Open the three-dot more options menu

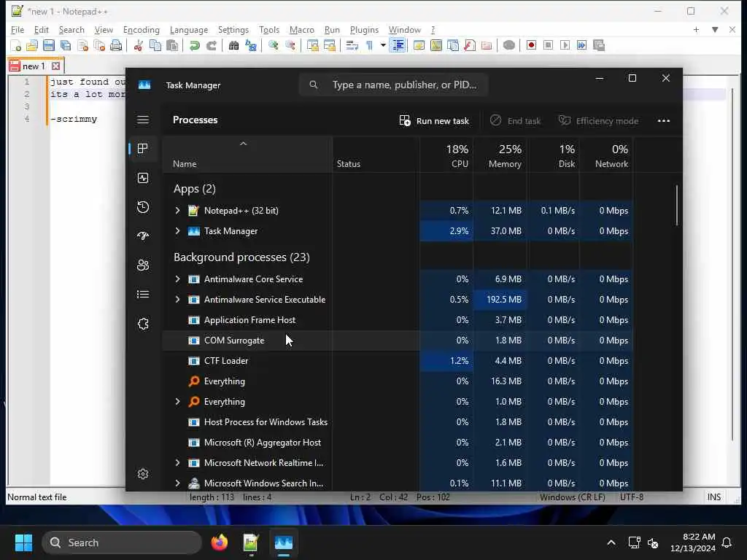pos(664,121)
